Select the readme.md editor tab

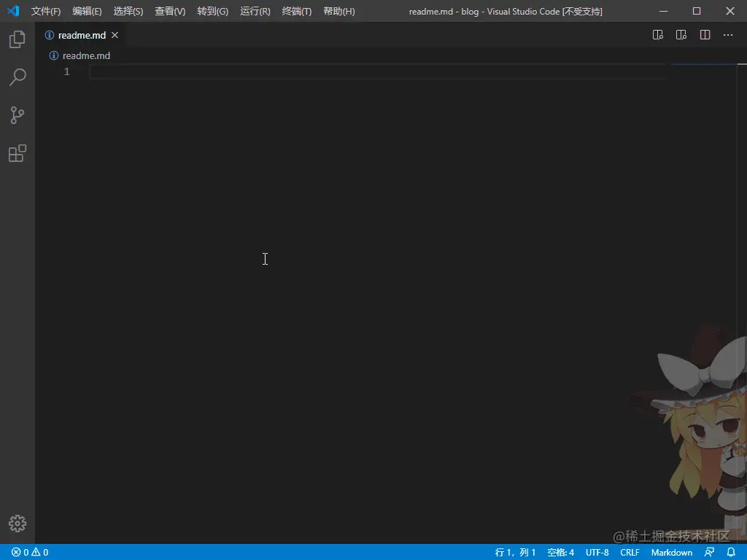(x=80, y=34)
